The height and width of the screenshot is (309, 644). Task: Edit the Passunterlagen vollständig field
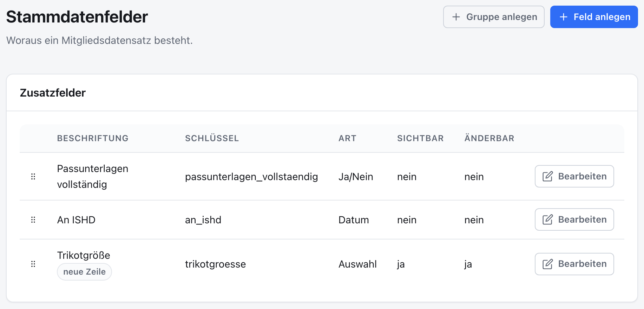pyautogui.click(x=574, y=176)
